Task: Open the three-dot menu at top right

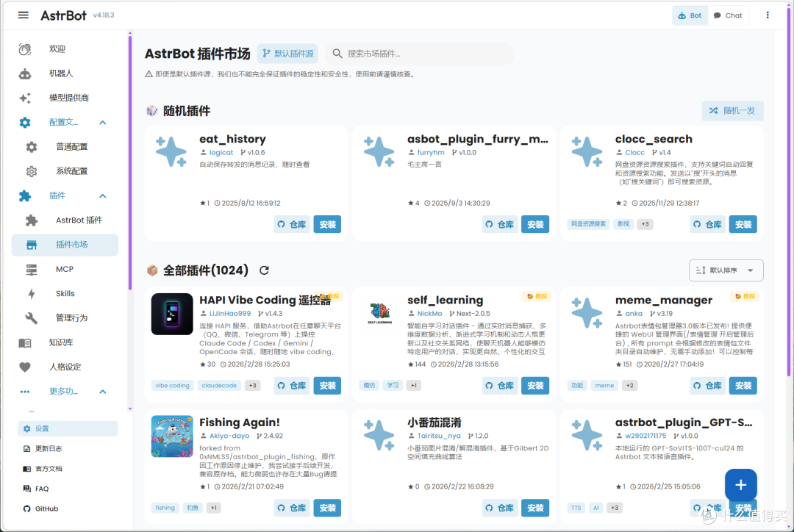Action: point(767,15)
